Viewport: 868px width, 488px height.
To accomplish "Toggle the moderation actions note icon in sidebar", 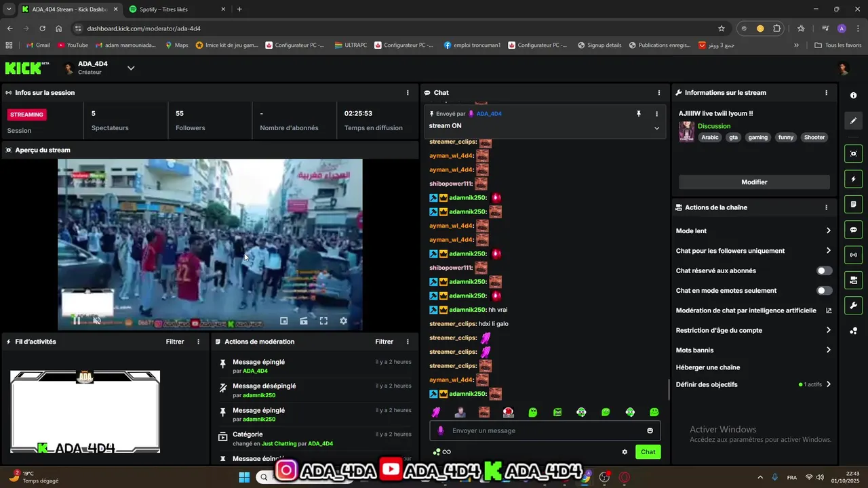I will pos(853,204).
